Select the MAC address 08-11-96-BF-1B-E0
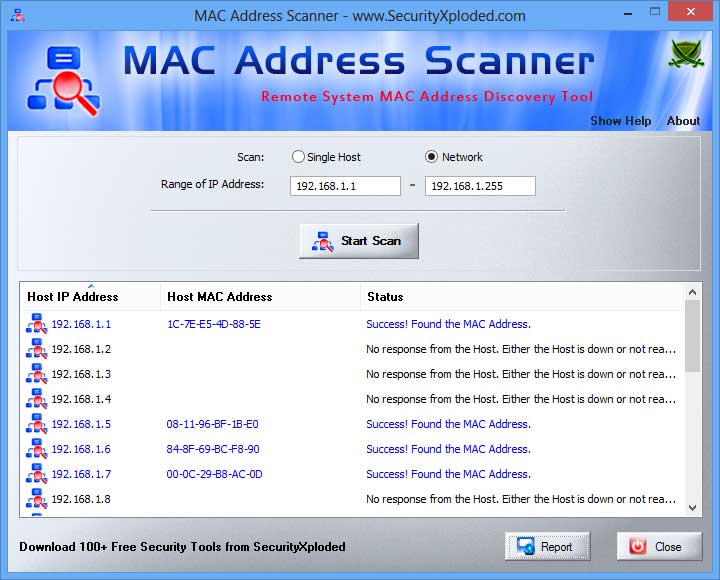 [213, 424]
